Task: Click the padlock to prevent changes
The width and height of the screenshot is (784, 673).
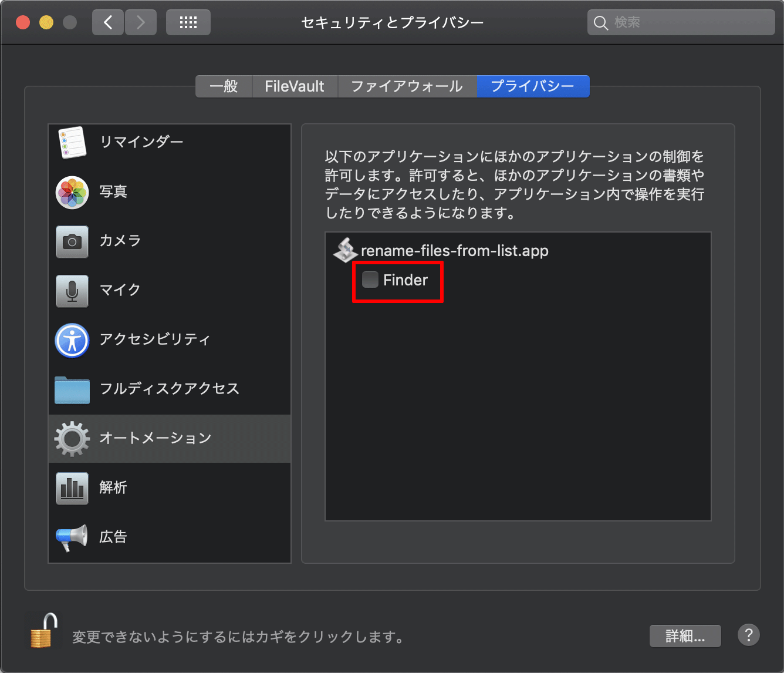Action: [x=44, y=631]
